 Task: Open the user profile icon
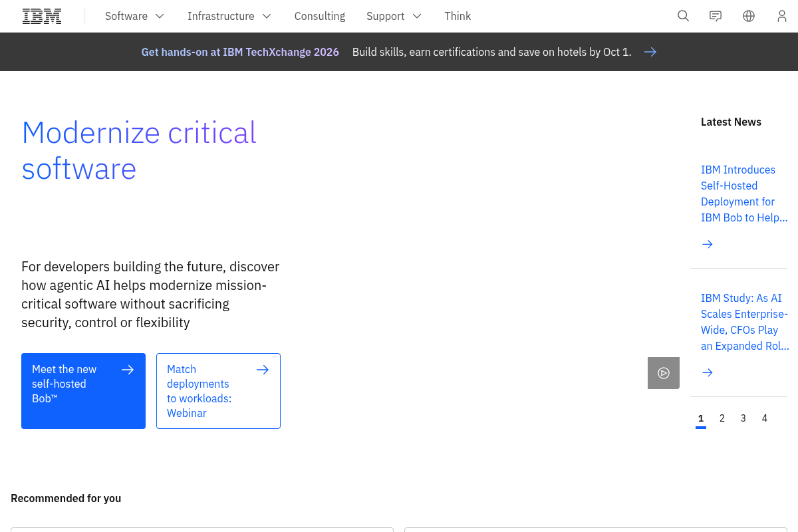(782, 16)
